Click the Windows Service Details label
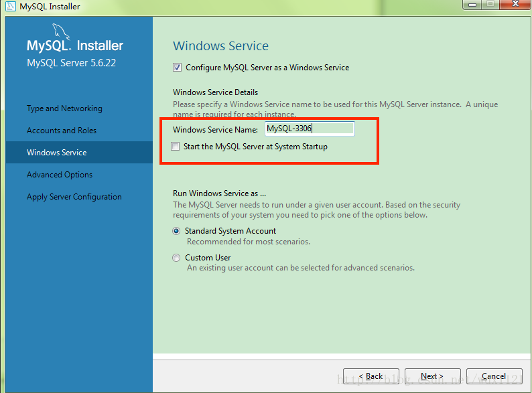This screenshot has height=393, width=532. click(216, 92)
